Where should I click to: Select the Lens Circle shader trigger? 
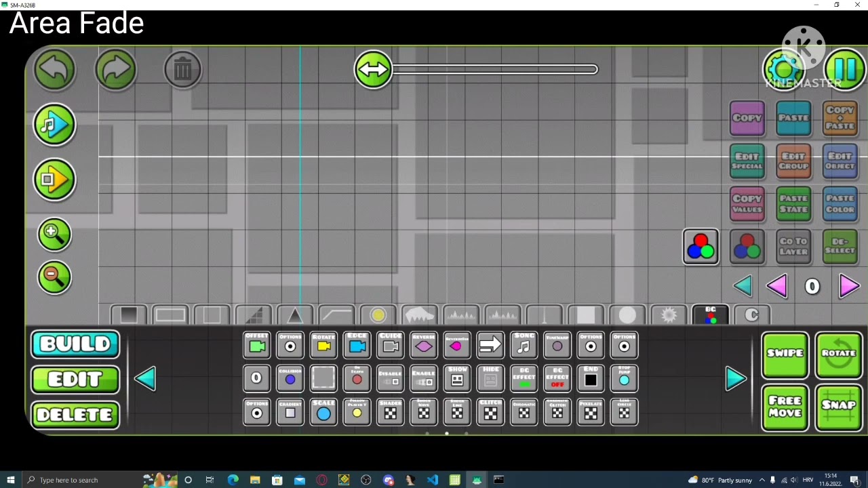point(624,412)
